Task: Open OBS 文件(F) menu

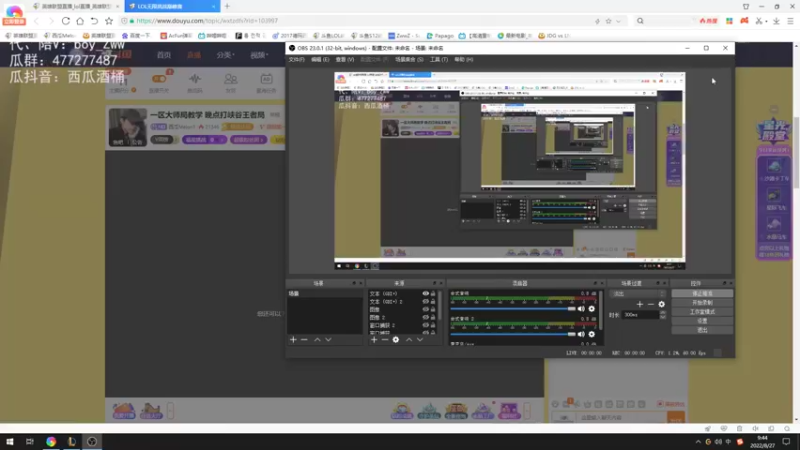Action: coord(296,60)
